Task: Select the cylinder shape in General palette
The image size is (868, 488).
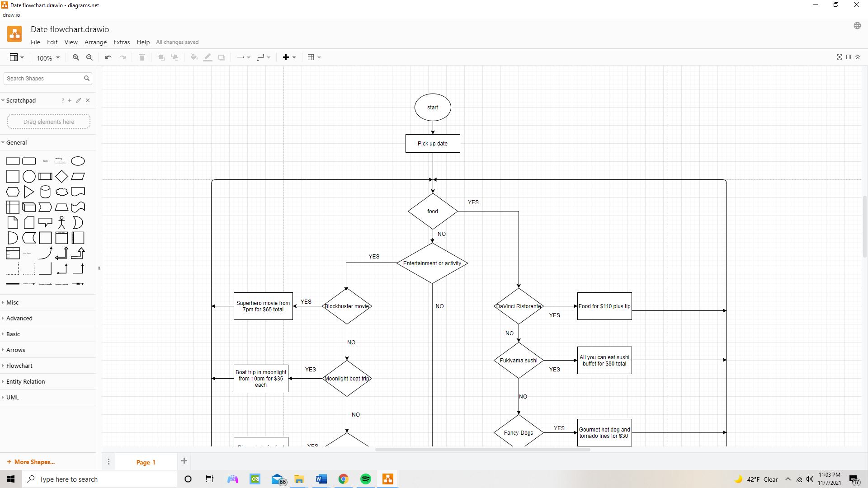Action: tap(45, 192)
